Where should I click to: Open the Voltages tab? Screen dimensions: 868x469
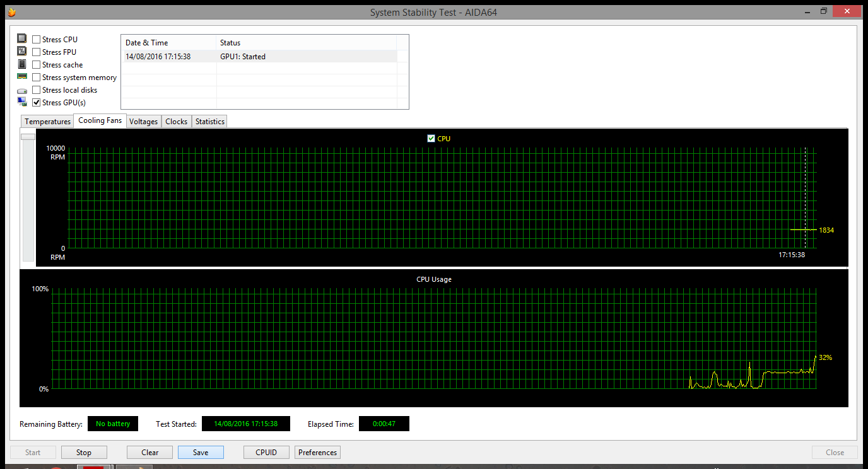click(x=143, y=122)
